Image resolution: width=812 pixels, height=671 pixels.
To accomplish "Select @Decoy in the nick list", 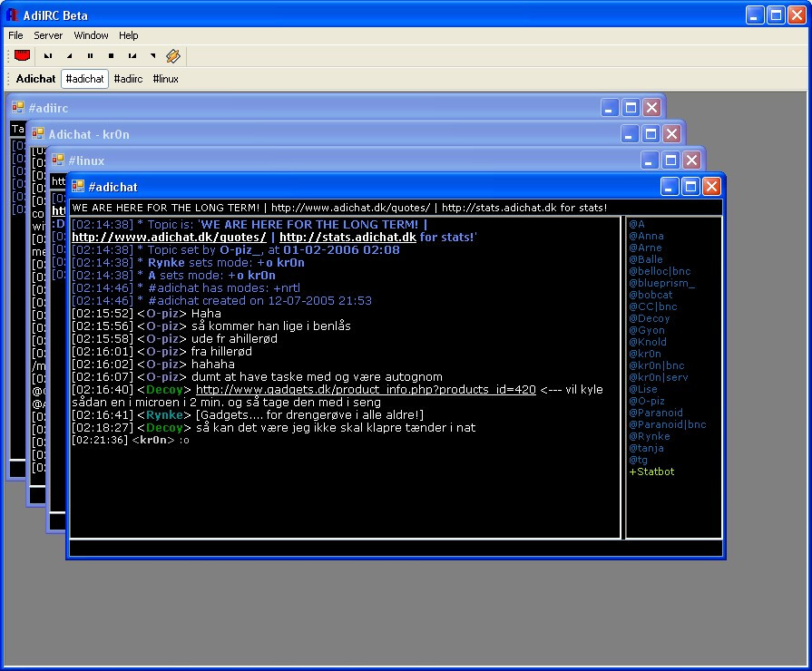I will coord(650,318).
